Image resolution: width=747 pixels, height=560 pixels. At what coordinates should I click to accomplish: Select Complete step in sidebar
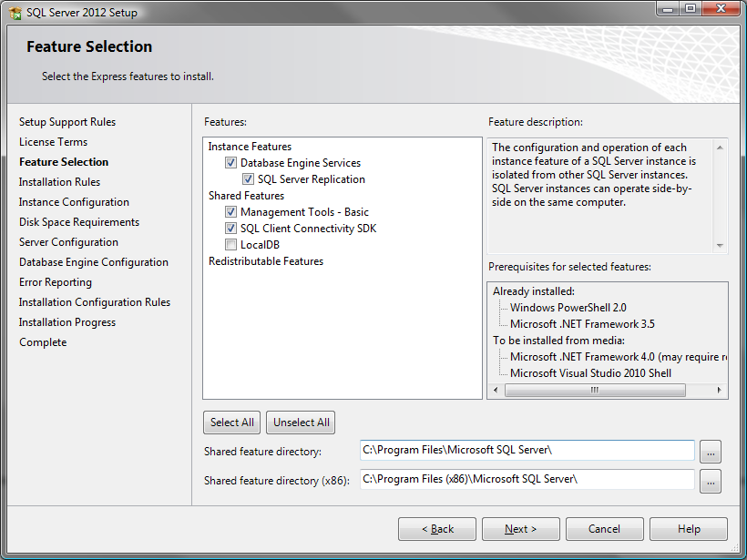43,341
